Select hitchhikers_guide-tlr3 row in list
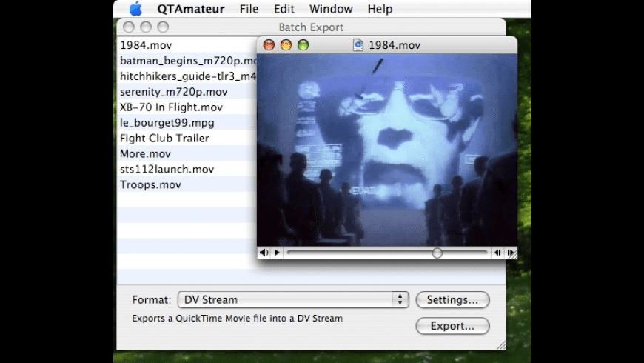The width and height of the screenshot is (644, 363). click(187, 76)
